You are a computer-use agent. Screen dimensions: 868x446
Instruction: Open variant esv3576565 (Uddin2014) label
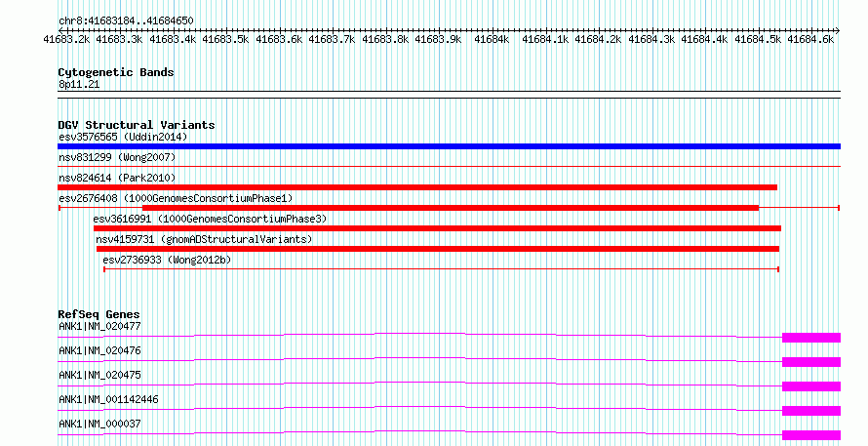[x=123, y=137]
